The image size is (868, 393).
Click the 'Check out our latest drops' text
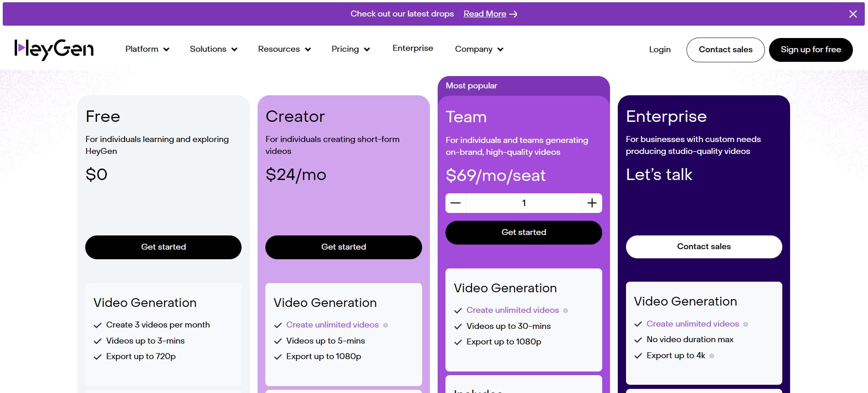click(x=402, y=14)
